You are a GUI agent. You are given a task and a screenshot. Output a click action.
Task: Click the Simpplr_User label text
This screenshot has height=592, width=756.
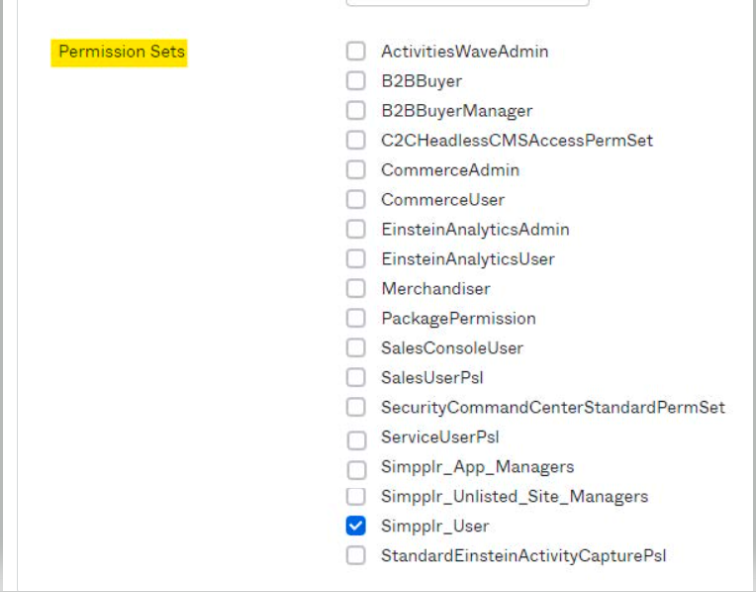435,526
